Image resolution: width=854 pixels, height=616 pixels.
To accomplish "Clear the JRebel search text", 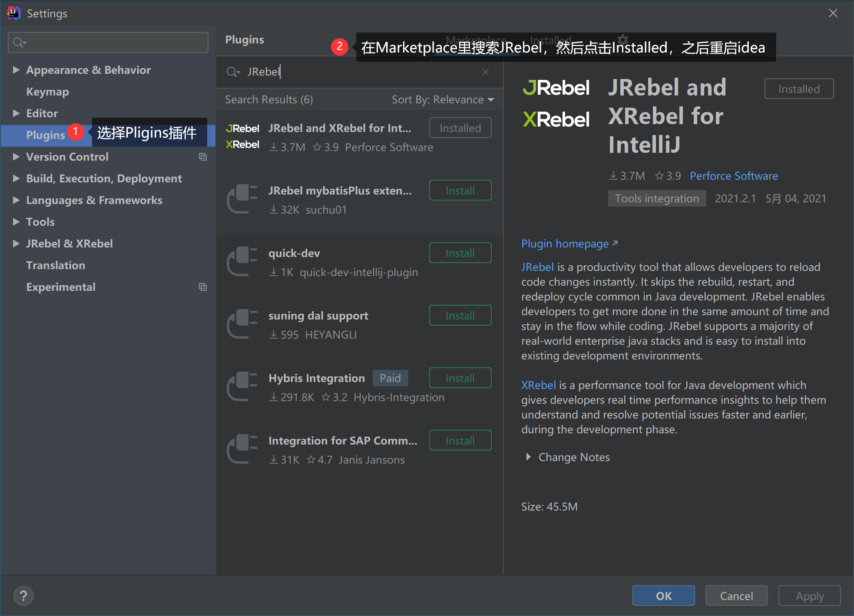I will point(486,72).
